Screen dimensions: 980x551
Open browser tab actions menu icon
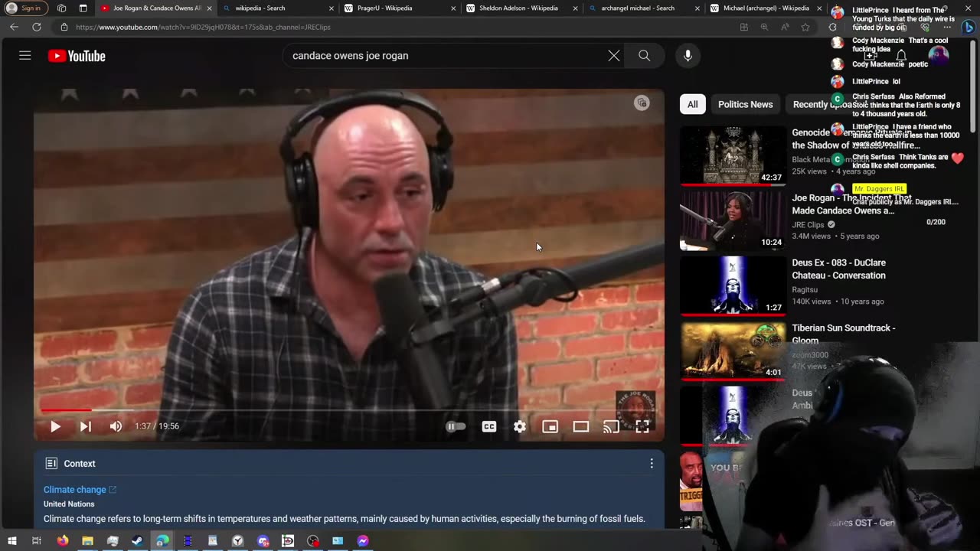pos(62,8)
